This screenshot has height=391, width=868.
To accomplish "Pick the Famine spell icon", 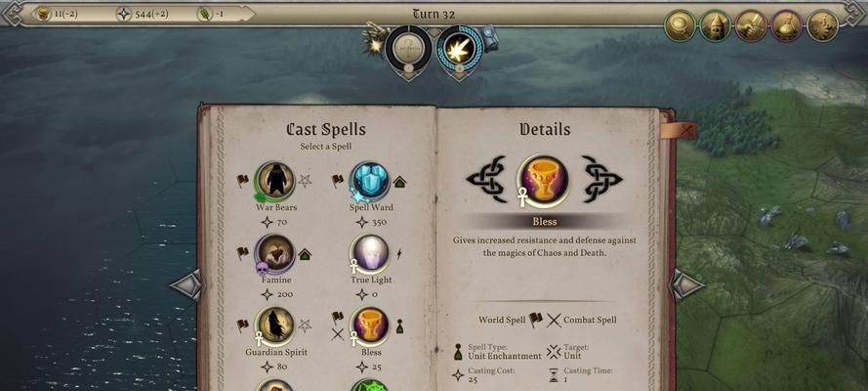I will 275,253.
